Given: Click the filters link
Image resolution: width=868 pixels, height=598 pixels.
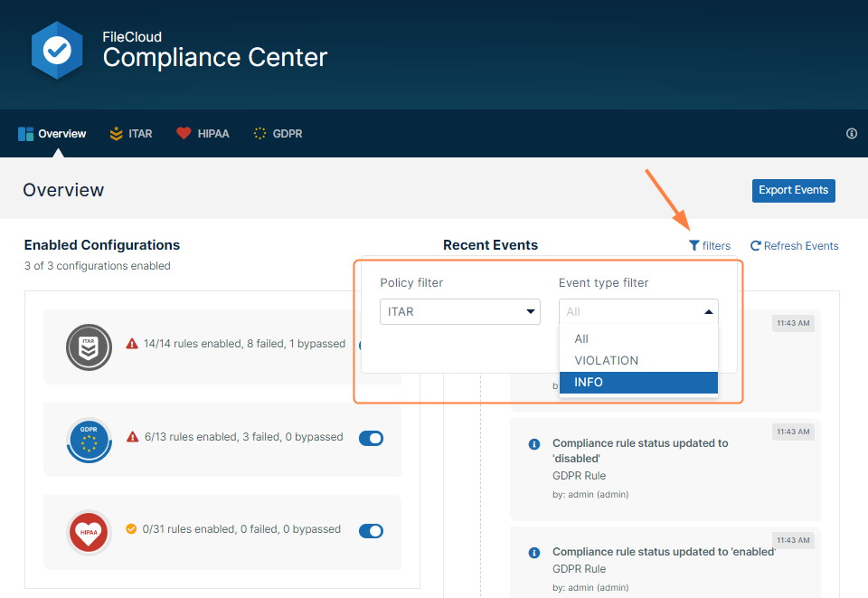Looking at the screenshot, I should [x=710, y=245].
